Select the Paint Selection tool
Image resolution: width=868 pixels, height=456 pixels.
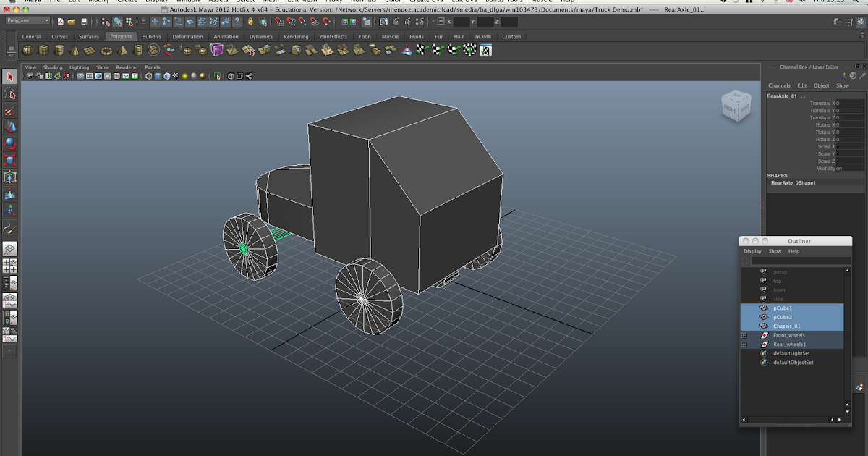click(x=9, y=111)
